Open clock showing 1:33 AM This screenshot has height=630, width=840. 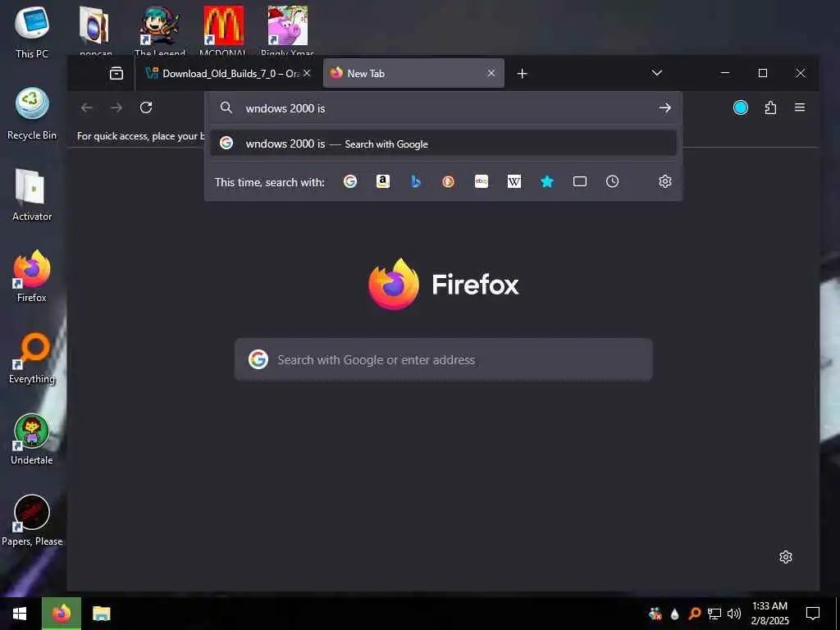[x=769, y=614]
